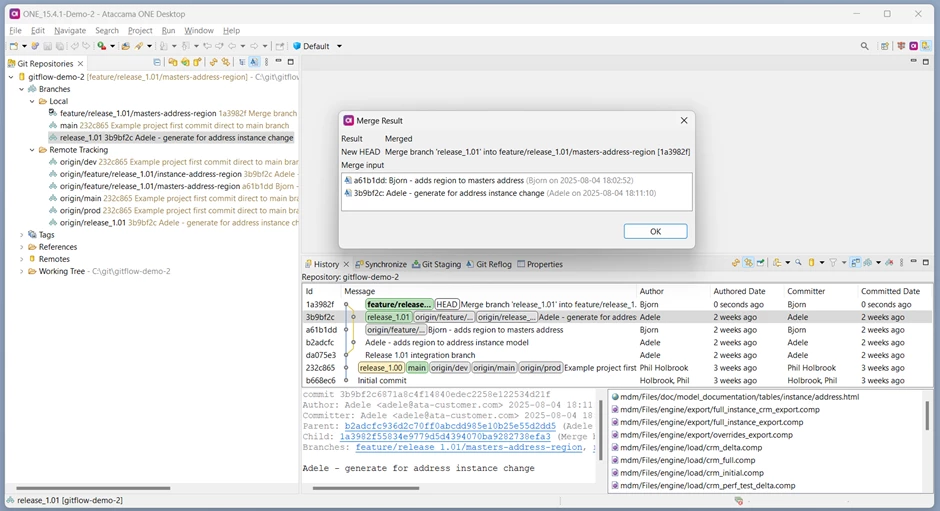Click the yellow repository icon in History toolbar
940x511 pixels.
point(811,263)
